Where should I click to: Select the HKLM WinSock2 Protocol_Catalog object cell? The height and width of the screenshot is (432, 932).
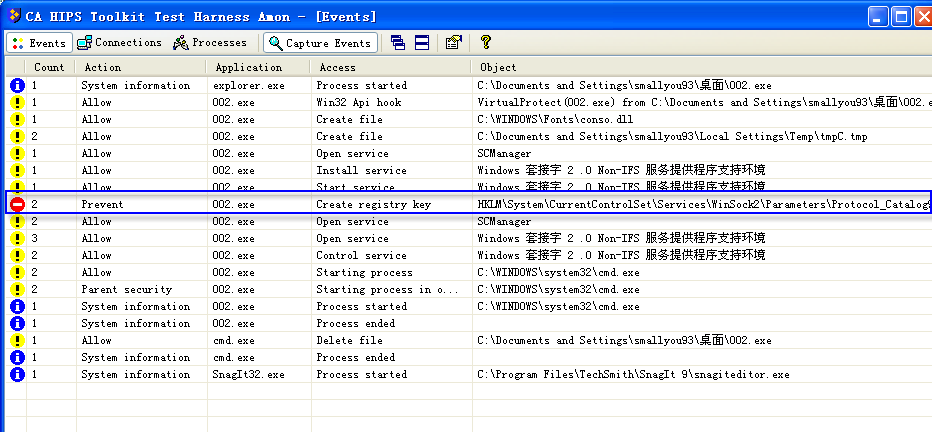coord(703,204)
